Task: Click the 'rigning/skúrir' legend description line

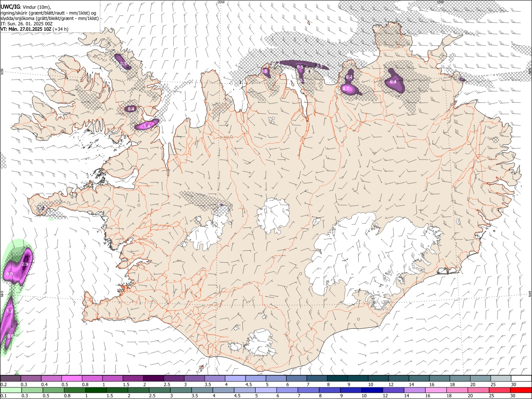Action: click(48, 12)
